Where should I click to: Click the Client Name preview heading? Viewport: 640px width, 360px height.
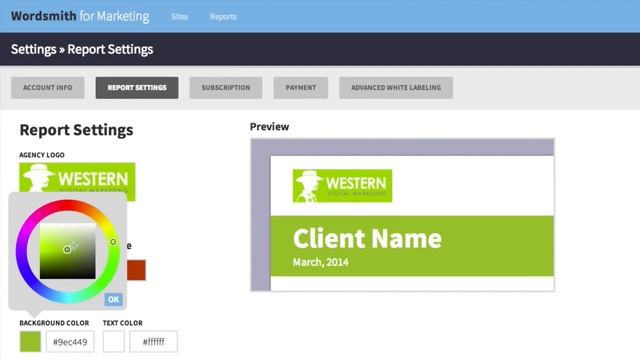(x=367, y=238)
